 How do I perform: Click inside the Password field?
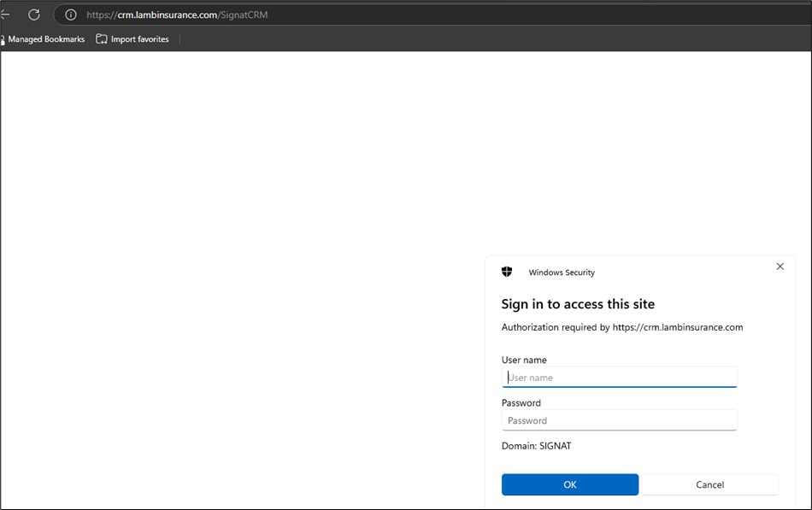[620, 419]
